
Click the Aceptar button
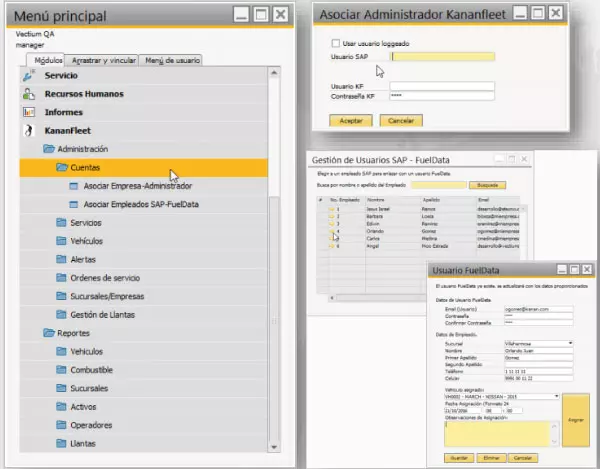[x=352, y=120]
